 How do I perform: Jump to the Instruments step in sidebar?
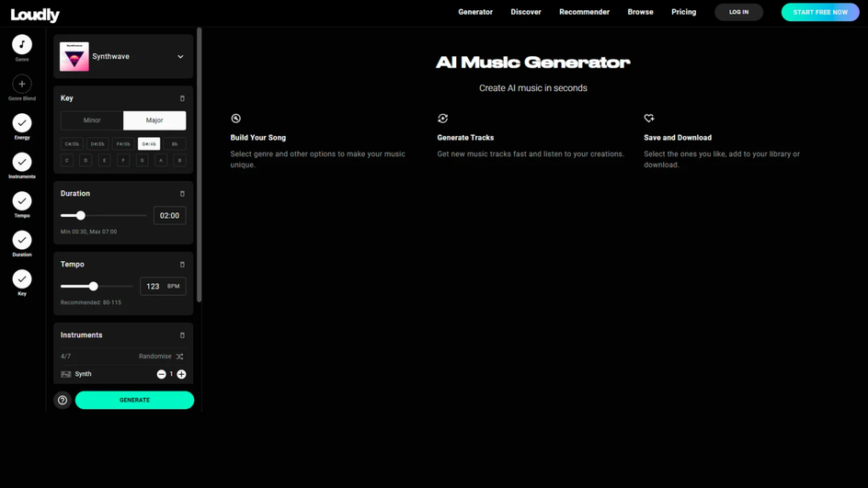[x=22, y=162]
